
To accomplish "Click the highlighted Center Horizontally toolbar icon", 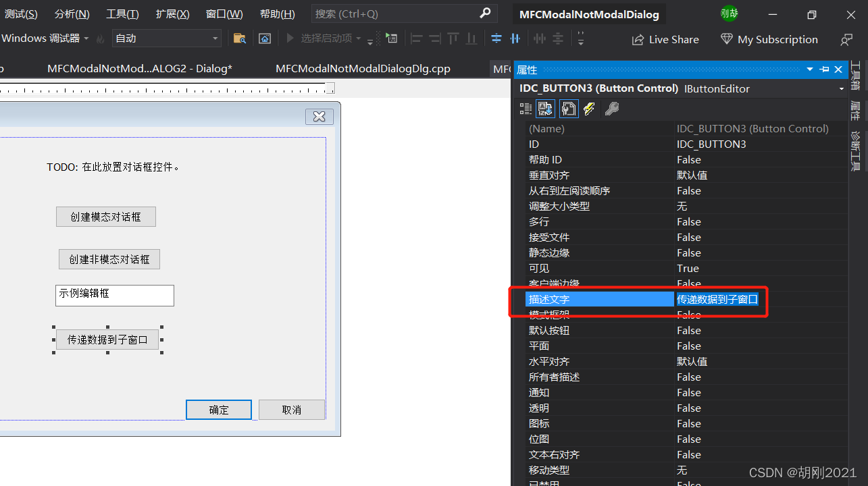I will (x=515, y=38).
